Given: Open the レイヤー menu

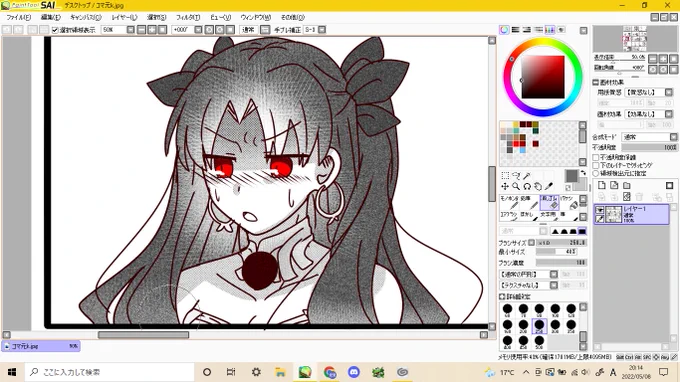Looking at the screenshot, I should [124, 17].
